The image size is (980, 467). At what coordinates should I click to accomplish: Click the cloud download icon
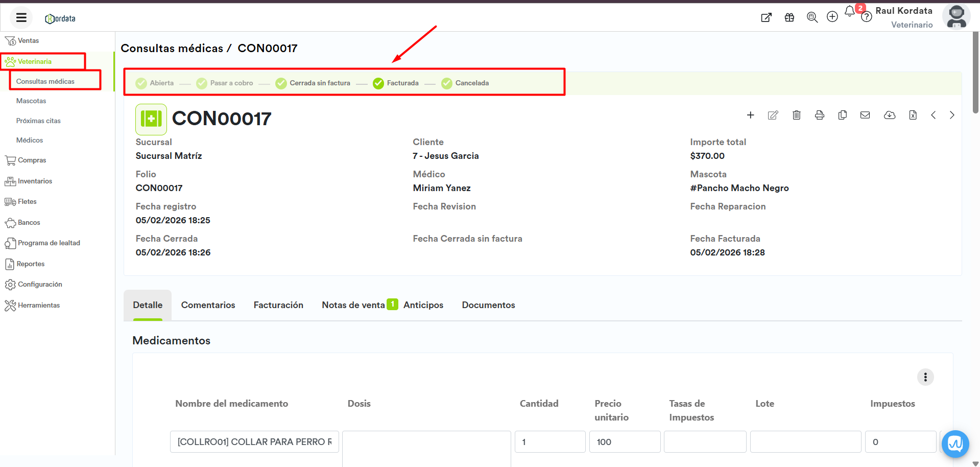coord(889,115)
